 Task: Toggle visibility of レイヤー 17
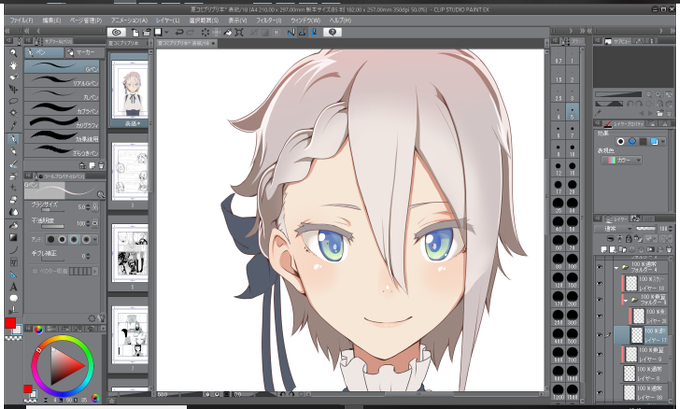(600, 335)
